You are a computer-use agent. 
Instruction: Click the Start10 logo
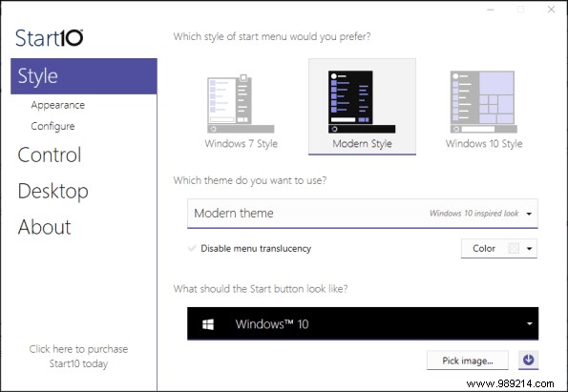tap(50, 38)
